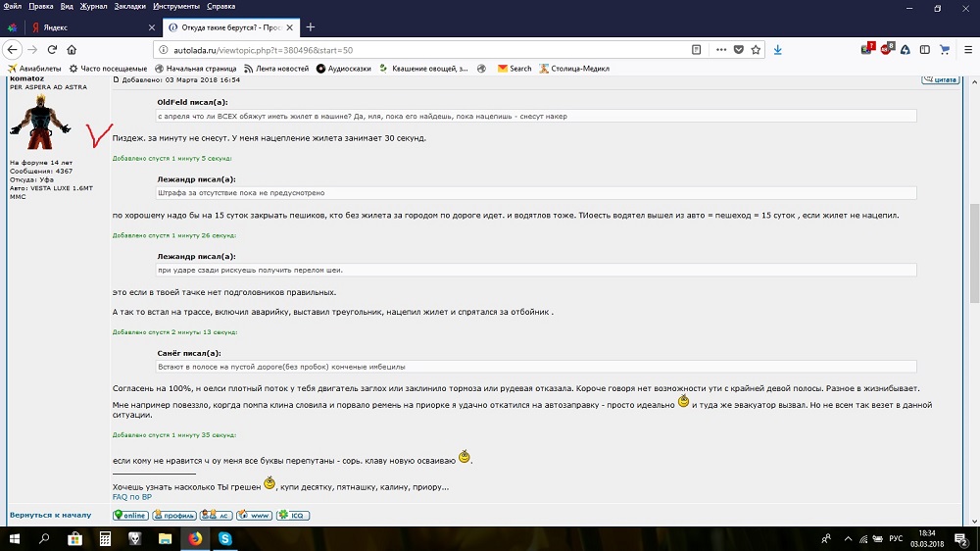Image resolution: width=980 pixels, height=551 pixels.
Task: Launch Calculator from the taskbar
Action: click(105, 539)
